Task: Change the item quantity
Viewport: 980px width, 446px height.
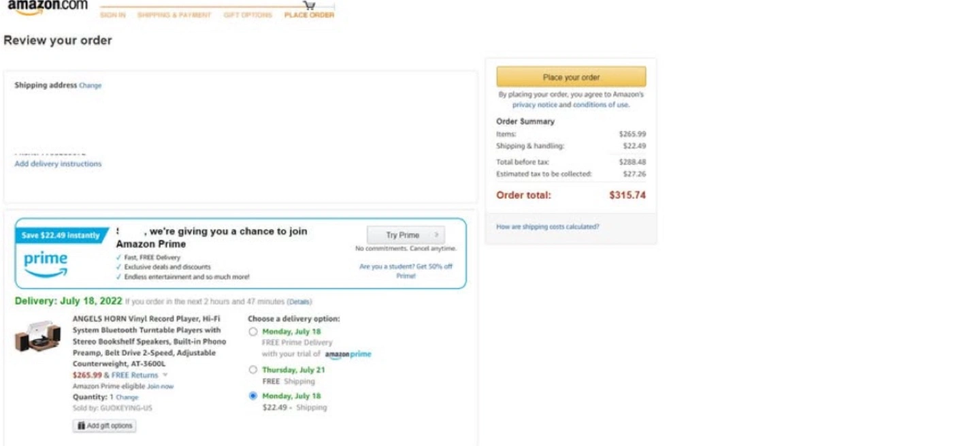Action: (x=127, y=397)
